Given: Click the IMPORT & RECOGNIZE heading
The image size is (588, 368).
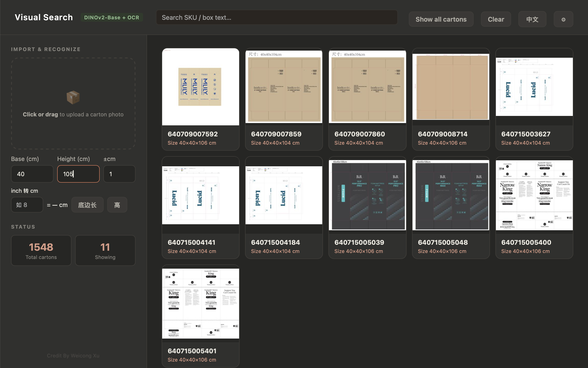Looking at the screenshot, I should point(46,49).
